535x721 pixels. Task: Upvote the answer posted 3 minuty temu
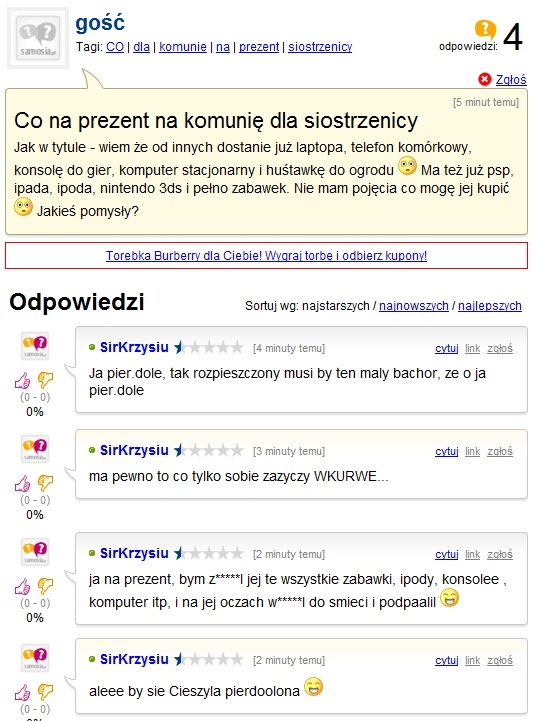[x=22, y=483]
